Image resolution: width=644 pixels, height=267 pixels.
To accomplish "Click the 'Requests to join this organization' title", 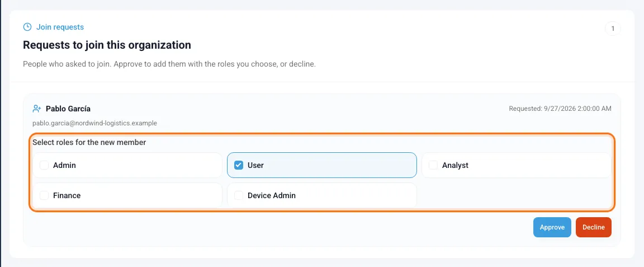I will tap(107, 45).
